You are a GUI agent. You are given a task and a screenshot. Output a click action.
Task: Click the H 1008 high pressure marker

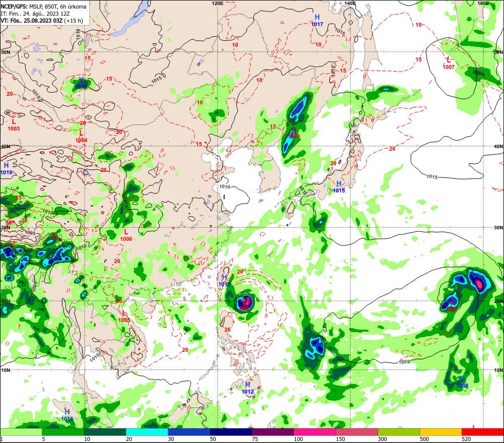[462, 382]
